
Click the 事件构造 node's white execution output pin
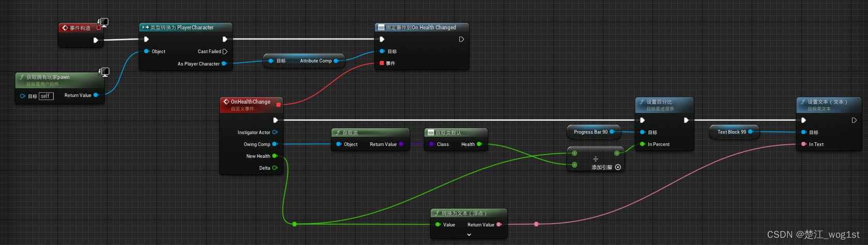pyautogui.click(x=96, y=40)
